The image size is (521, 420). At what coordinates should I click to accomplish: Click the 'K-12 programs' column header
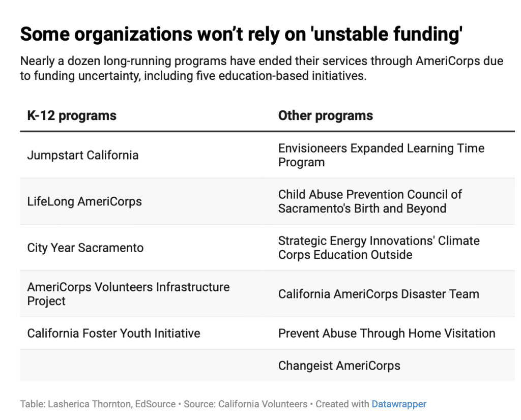pos(72,115)
